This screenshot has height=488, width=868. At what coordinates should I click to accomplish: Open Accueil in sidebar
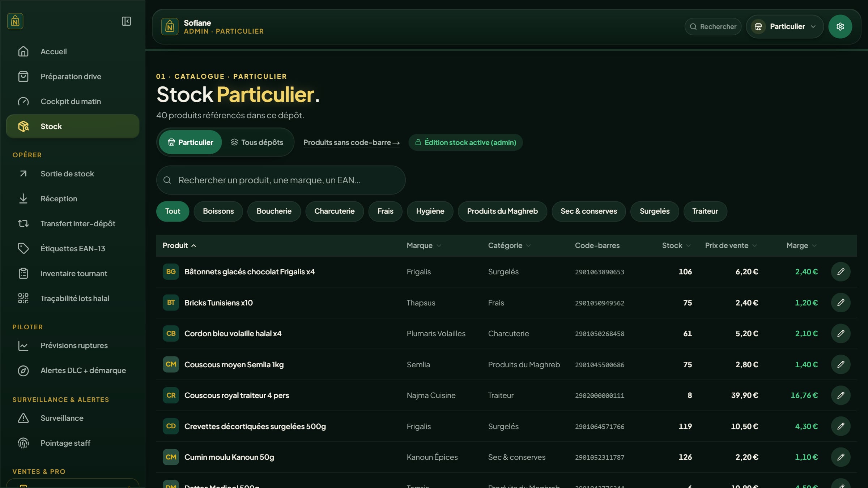(72, 52)
